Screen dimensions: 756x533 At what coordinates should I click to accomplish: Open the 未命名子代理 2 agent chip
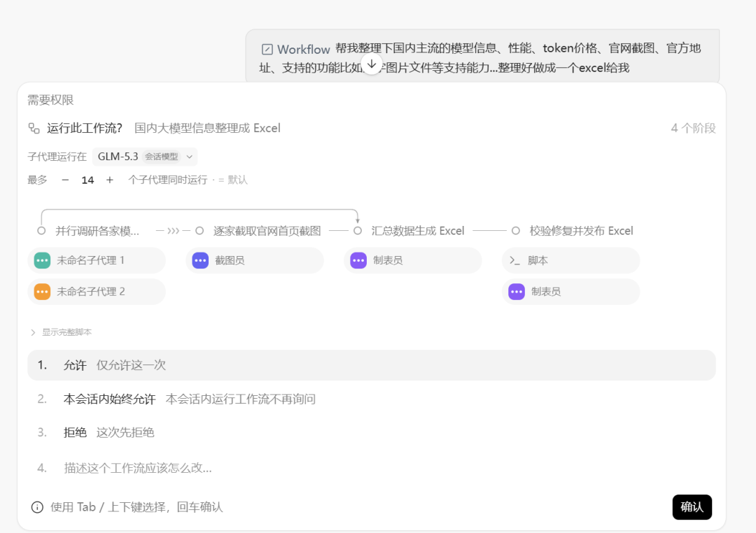(x=97, y=292)
